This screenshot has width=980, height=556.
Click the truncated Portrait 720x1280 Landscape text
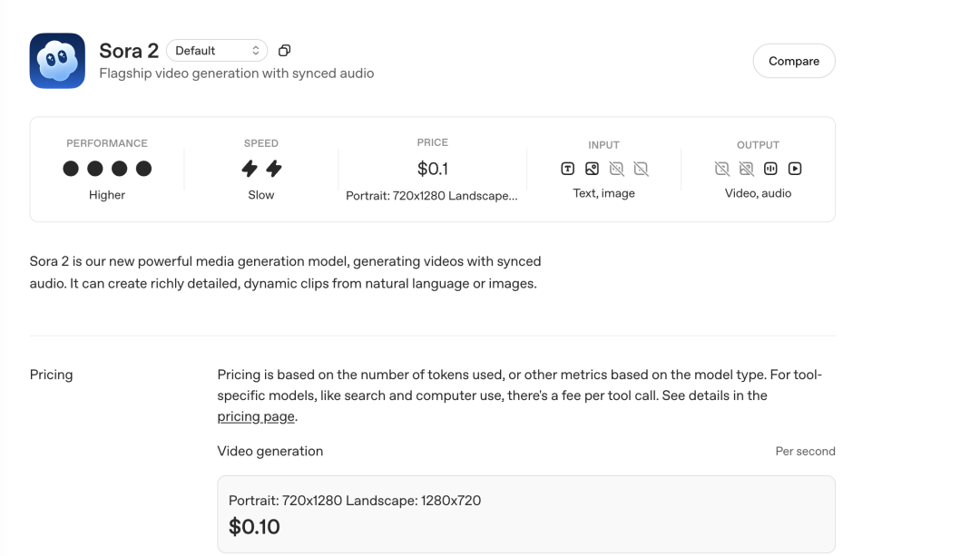(432, 195)
